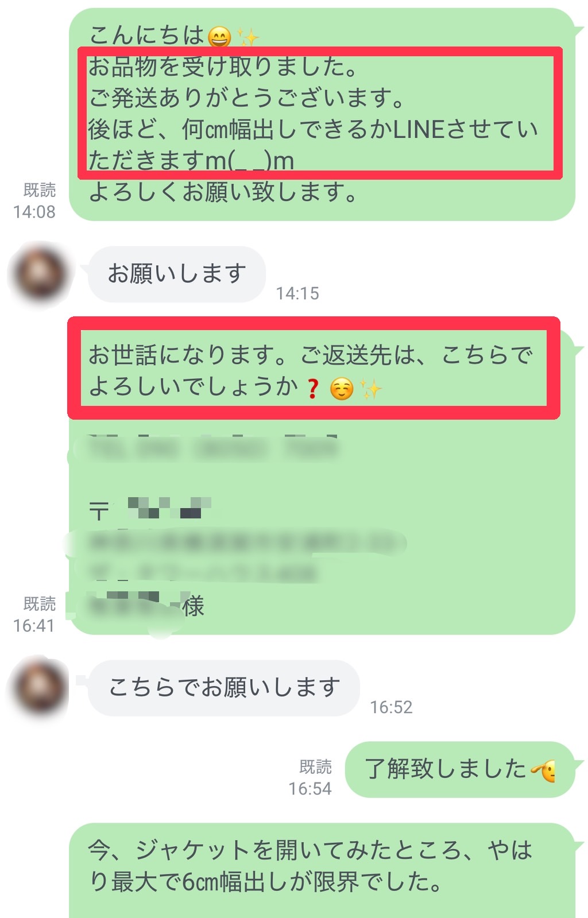
Task: Tap the 既読 16:54 read receipt
Action: 311,778
